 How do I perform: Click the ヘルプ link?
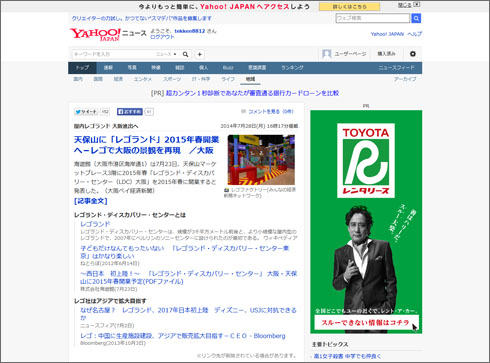tap(415, 34)
